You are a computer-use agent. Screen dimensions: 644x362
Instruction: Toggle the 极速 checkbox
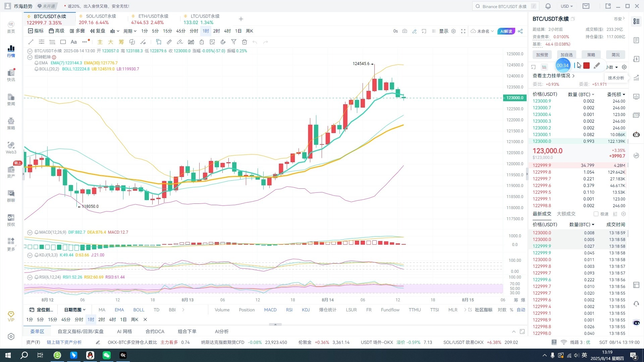click(596, 214)
